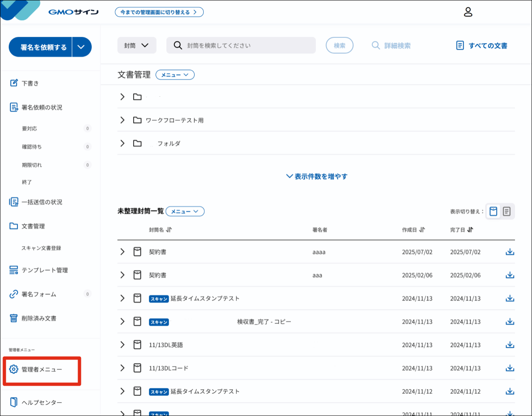The height and width of the screenshot is (416, 532).
Task: Open 下書き drafts in sidebar
Action: pos(30,83)
